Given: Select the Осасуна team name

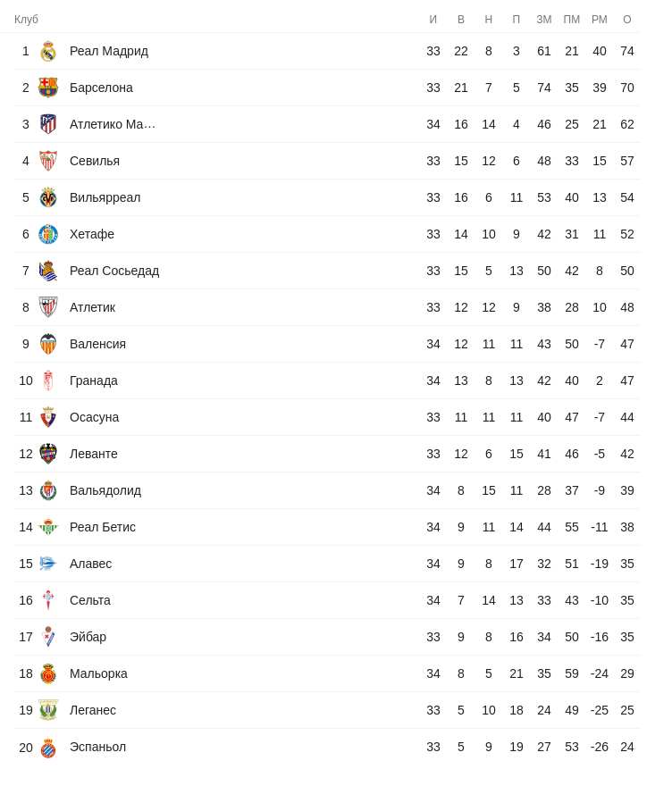Looking at the screenshot, I should [94, 417].
